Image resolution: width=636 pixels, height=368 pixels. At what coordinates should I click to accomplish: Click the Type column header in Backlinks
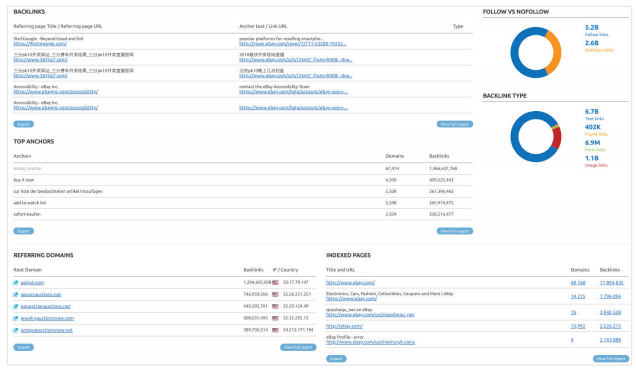coord(458,26)
